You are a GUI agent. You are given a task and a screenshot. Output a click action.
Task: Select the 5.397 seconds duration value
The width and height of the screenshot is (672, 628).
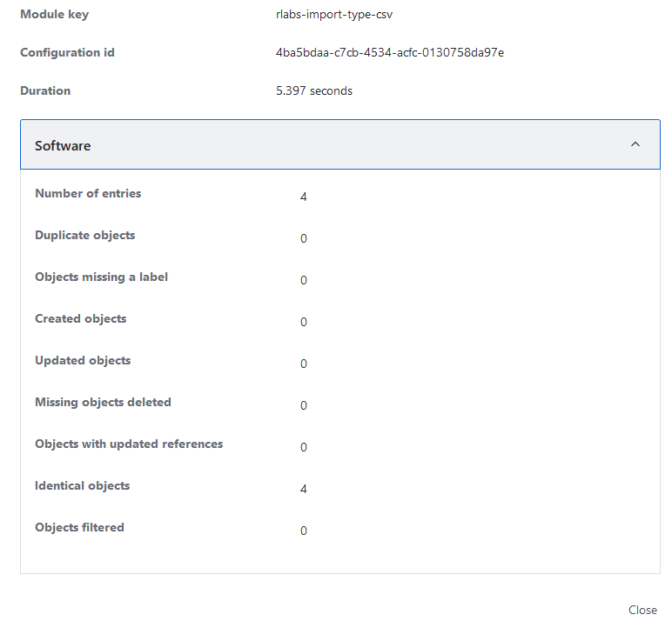coord(314,91)
